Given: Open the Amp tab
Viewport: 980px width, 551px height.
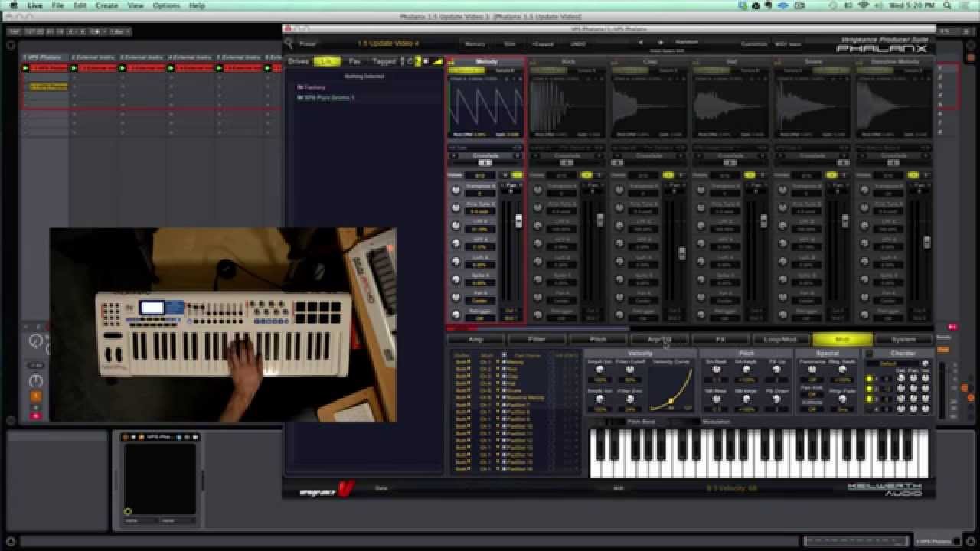Looking at the screenshot, I should pos(475,339).
